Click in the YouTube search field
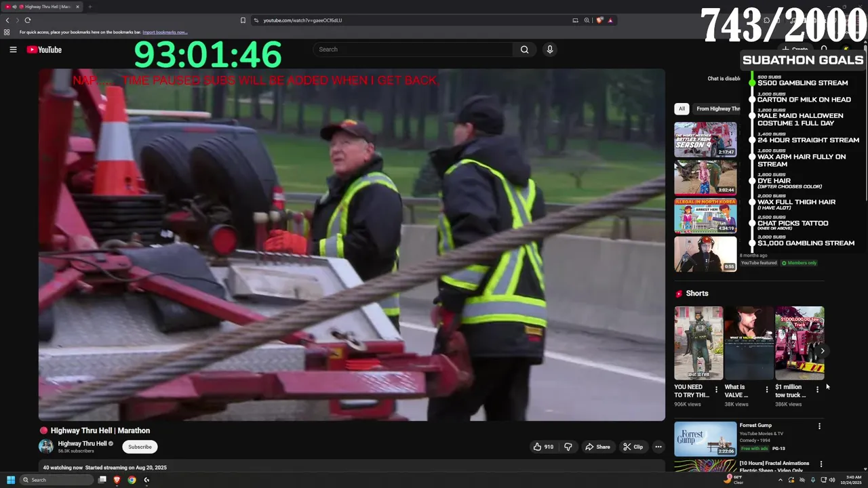Image resolution: width=868 pixels, height=488 pixels. click(x=414, y=49)
